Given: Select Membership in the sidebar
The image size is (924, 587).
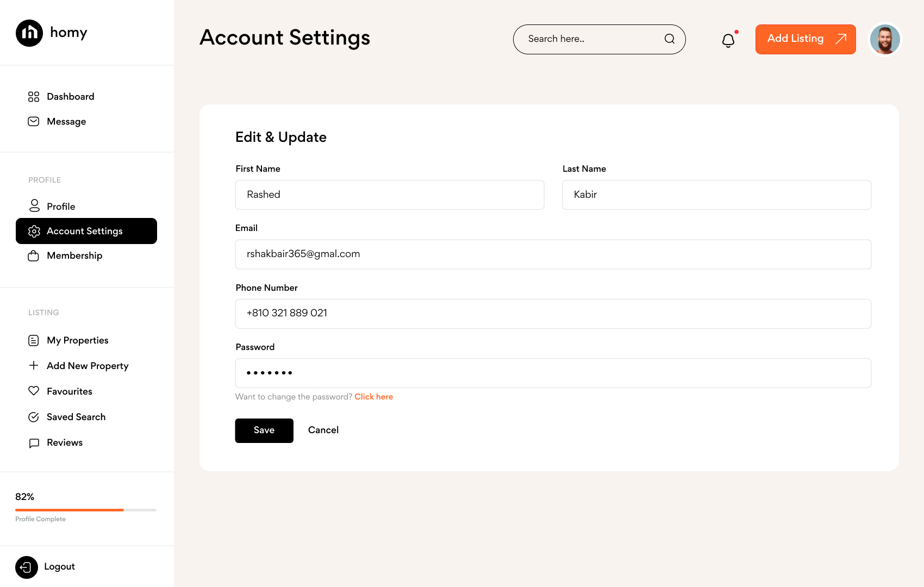Looking at the screenshot, I should [74, 256].
